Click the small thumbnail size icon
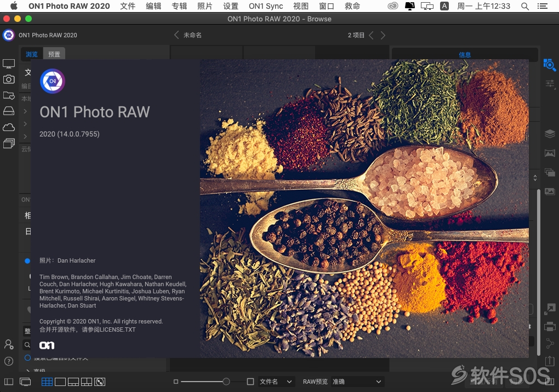 tap(176, 382)
